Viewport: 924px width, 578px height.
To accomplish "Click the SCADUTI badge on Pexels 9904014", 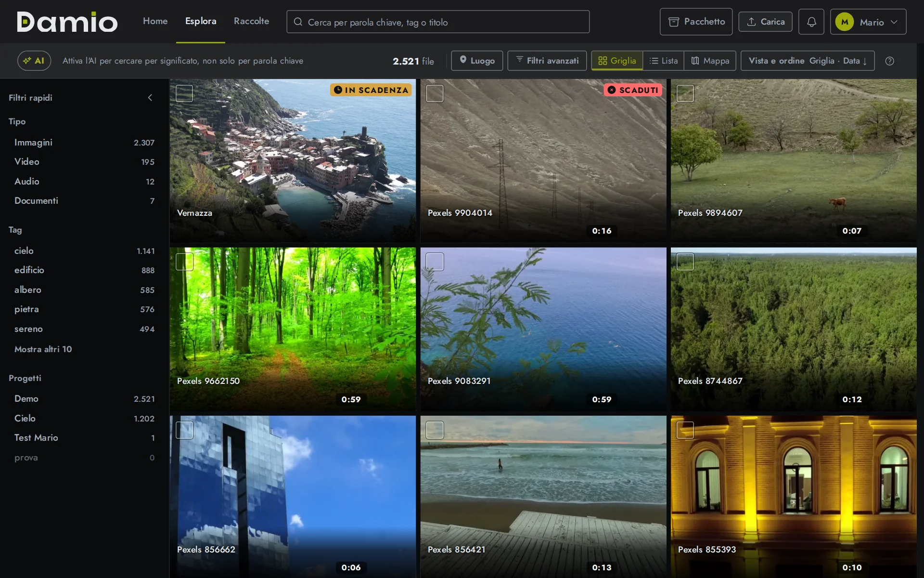I will [x=633, y=90].
